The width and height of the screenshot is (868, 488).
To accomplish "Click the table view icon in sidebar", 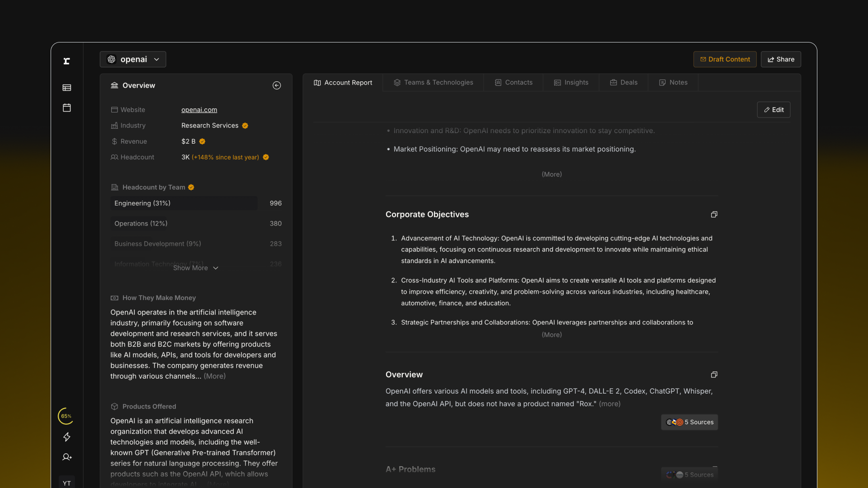I will pyautogui.click(x=67, y=88).
